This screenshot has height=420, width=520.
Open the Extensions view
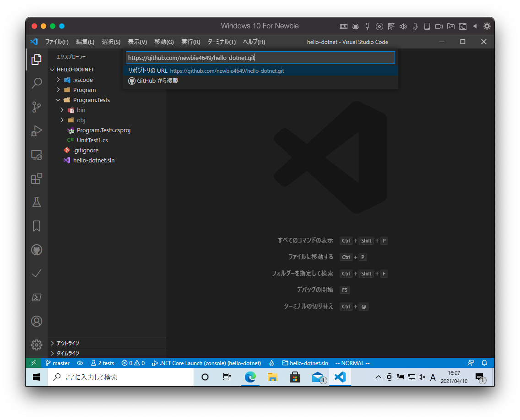[37, 179]
